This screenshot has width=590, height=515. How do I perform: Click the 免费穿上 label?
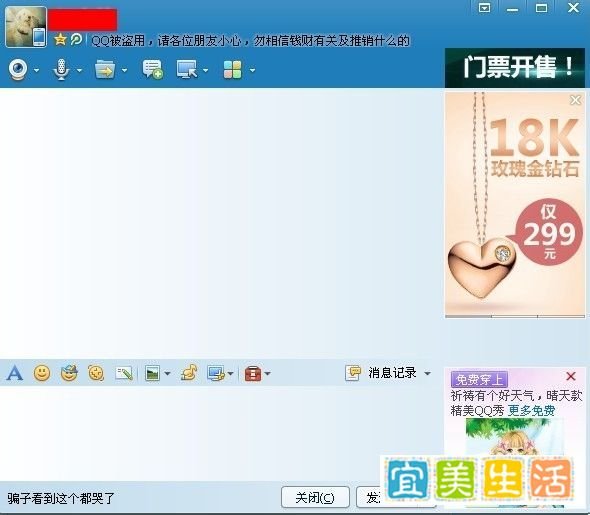pos(479,379)
